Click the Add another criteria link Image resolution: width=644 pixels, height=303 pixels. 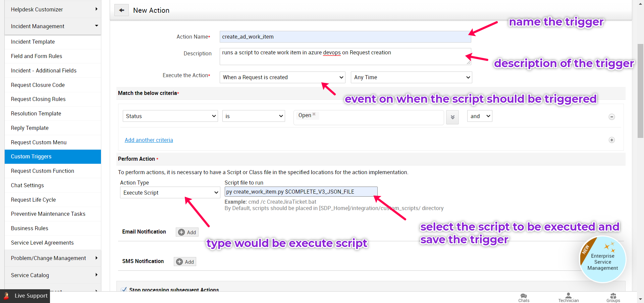[x=149, y=140]
